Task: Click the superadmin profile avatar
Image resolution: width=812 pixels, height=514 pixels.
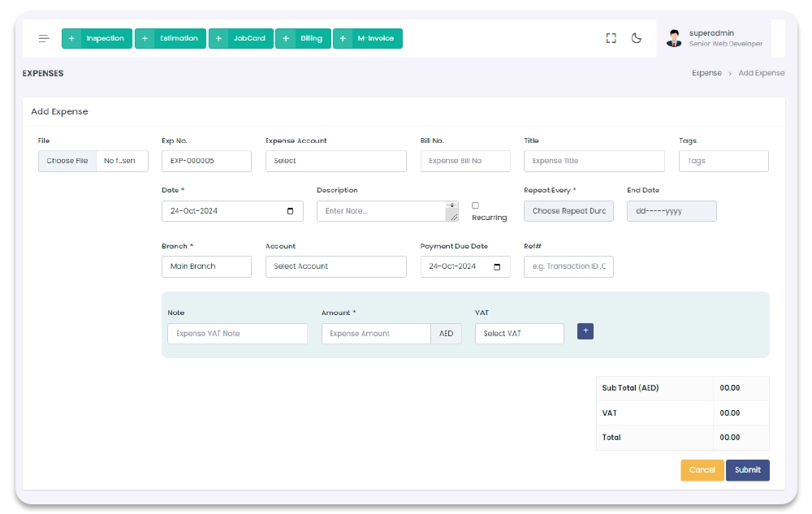Action: pyautogui.click(x=674, y=38)
